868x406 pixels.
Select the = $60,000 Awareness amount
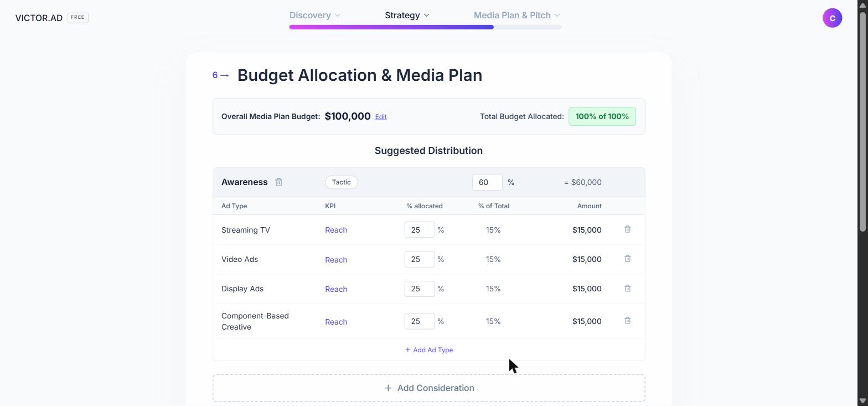click(x=583, y=182)
